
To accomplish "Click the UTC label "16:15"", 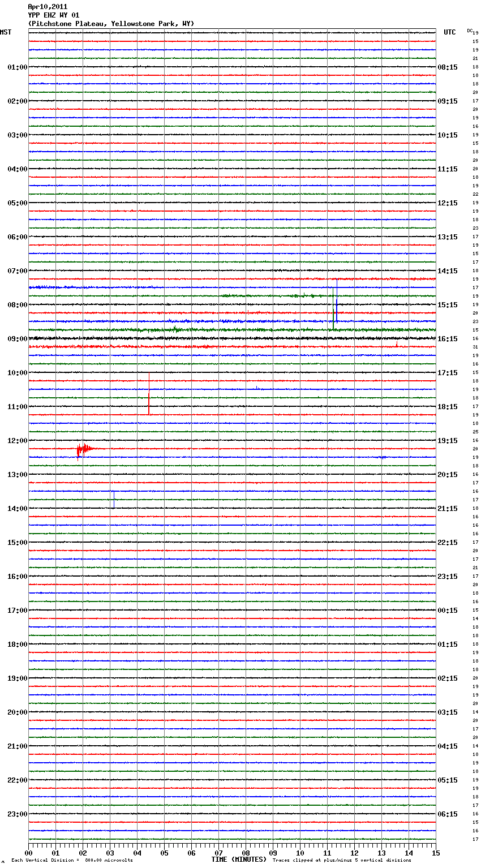I will click(448, 339).
